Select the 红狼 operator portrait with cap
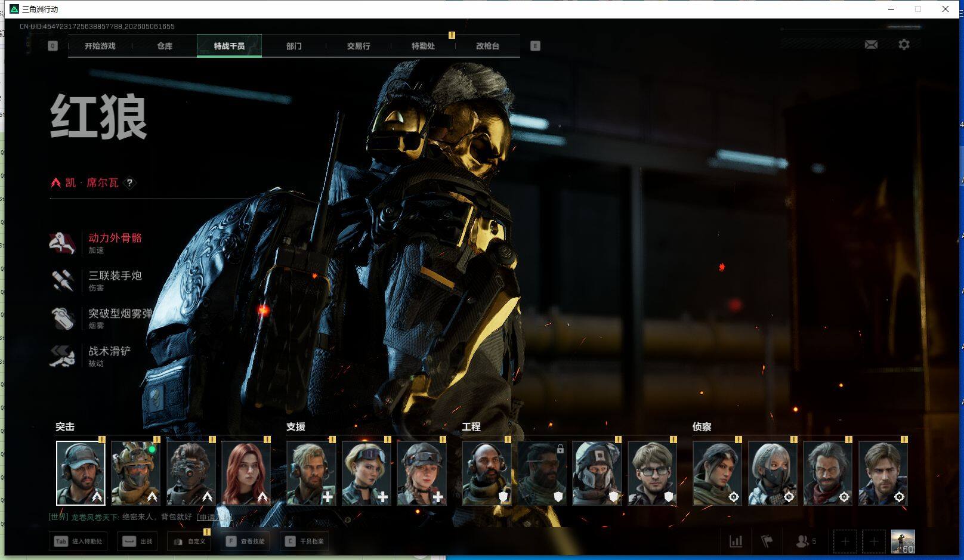Image resolution: width=964 pixels, height=560 pixels. [81, 473]
